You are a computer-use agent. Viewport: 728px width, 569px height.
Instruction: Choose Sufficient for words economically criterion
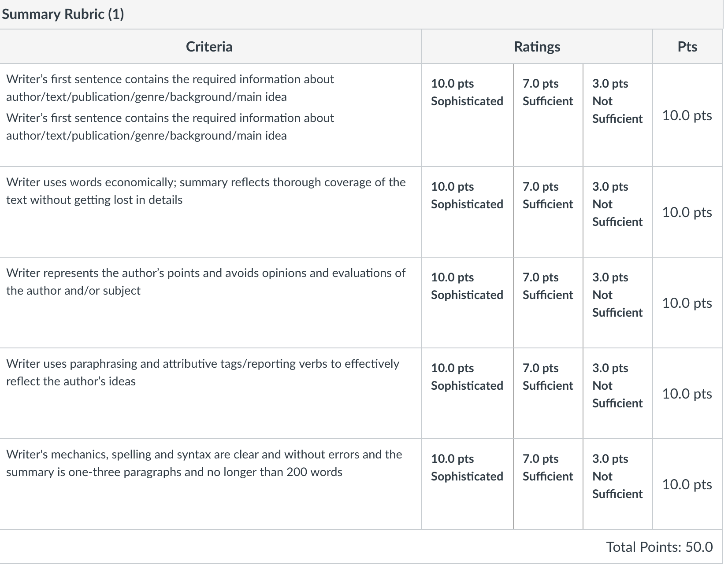(548, 212)
